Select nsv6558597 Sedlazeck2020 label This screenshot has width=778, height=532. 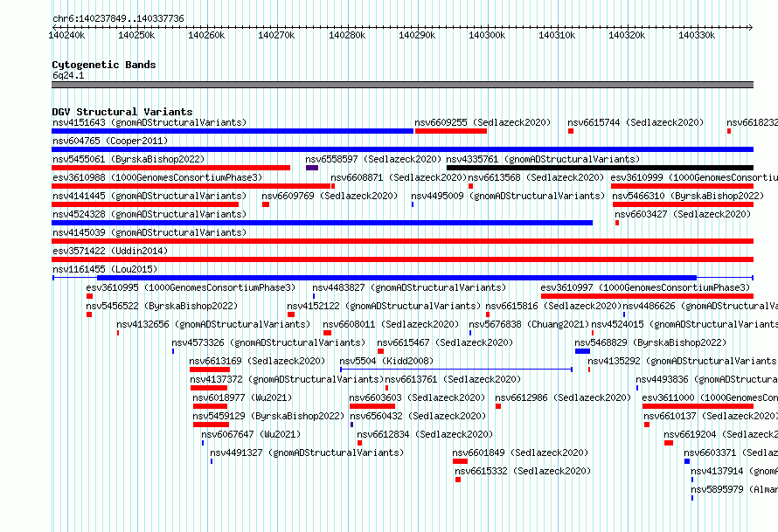click(x=373, y=159)
